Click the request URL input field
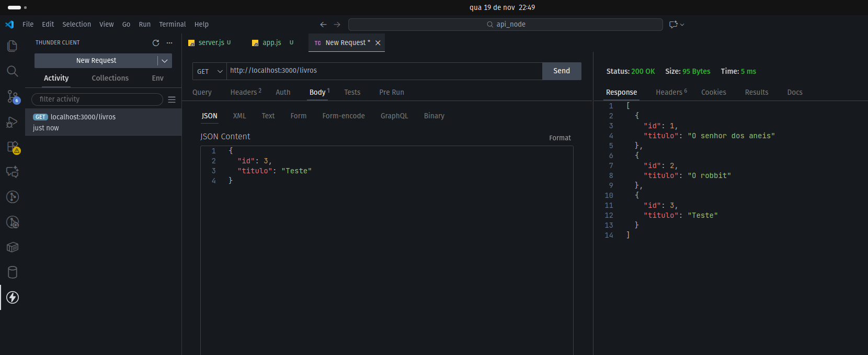 tap(384, 71)
